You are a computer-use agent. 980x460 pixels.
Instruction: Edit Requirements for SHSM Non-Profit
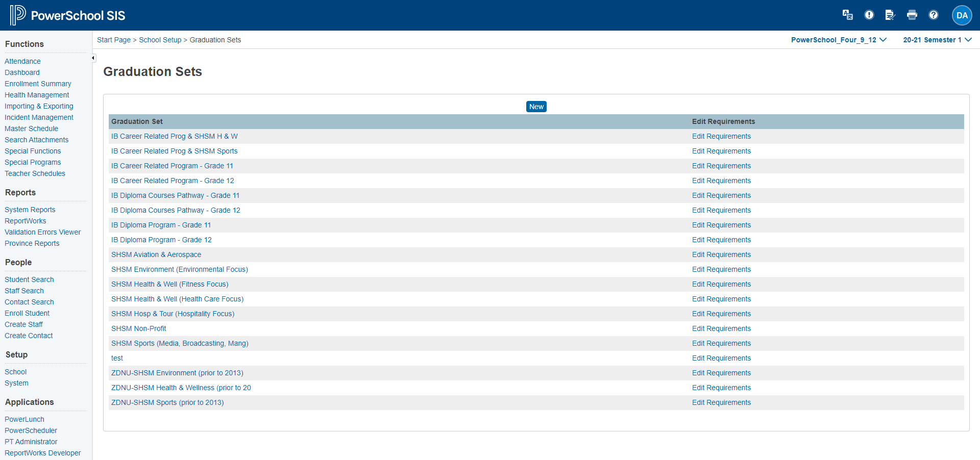point(721,328)
